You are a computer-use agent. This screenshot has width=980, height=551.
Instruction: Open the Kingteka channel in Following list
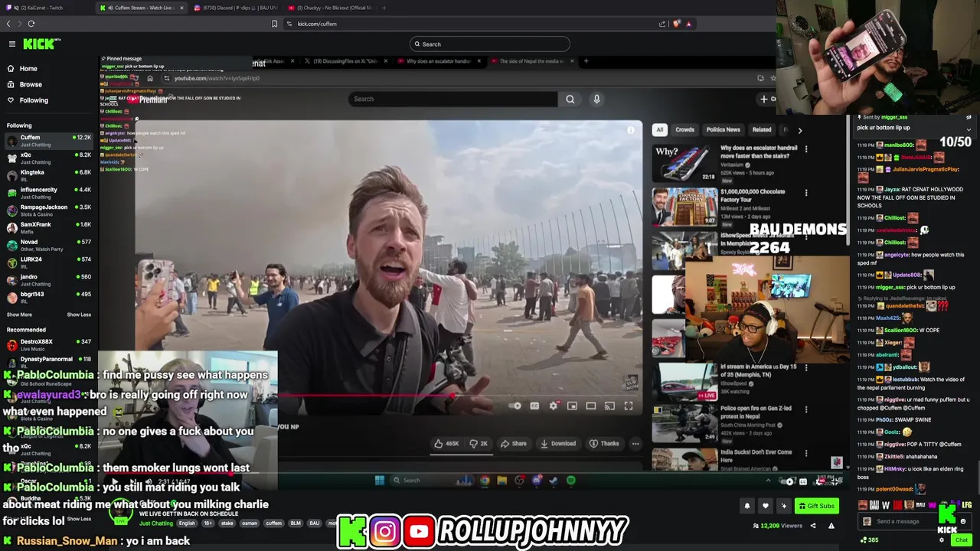pyautogui.click(x=48, y=175)
